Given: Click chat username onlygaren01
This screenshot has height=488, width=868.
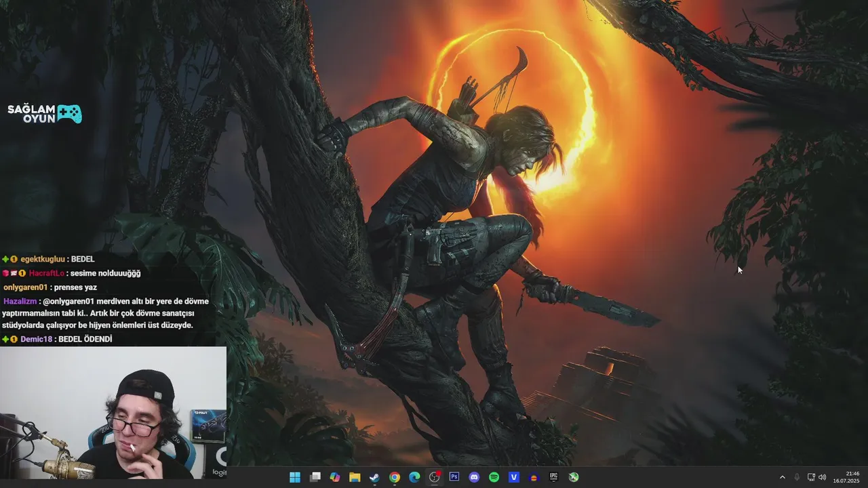Looking at the screenshot, I should [25, 287].
